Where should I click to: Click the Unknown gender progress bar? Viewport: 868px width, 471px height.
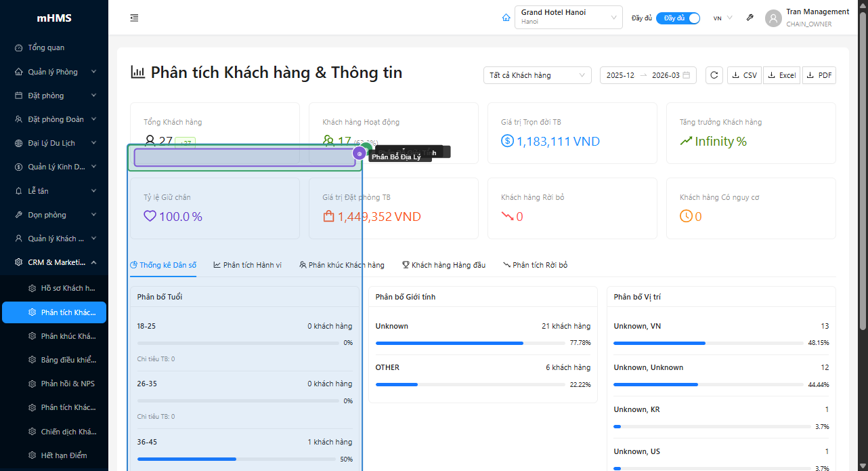470,343
